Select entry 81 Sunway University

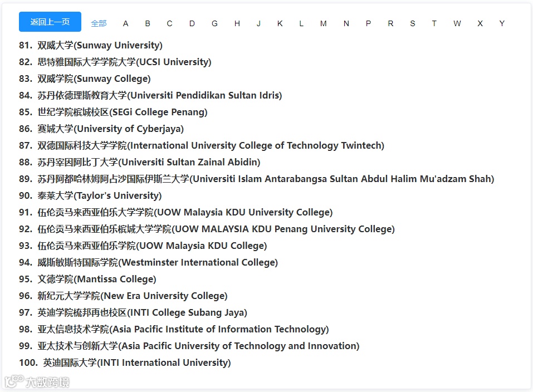[x=91, y=45]
